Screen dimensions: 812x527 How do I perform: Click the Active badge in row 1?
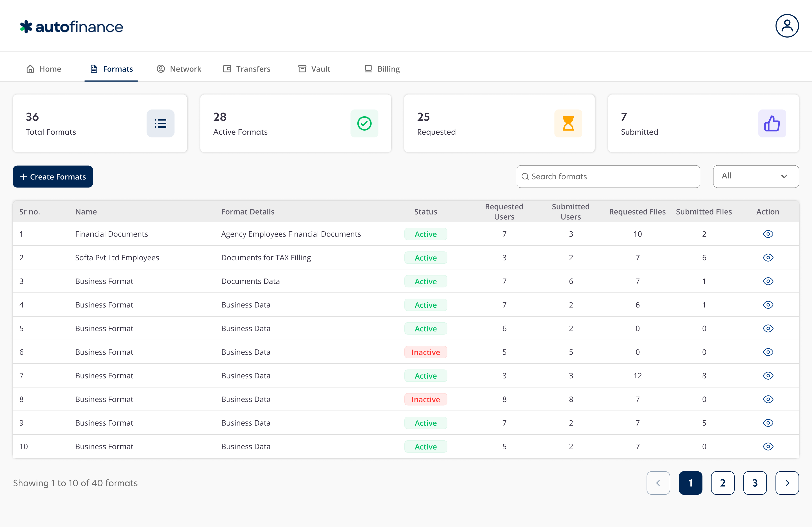click(425, 234)
